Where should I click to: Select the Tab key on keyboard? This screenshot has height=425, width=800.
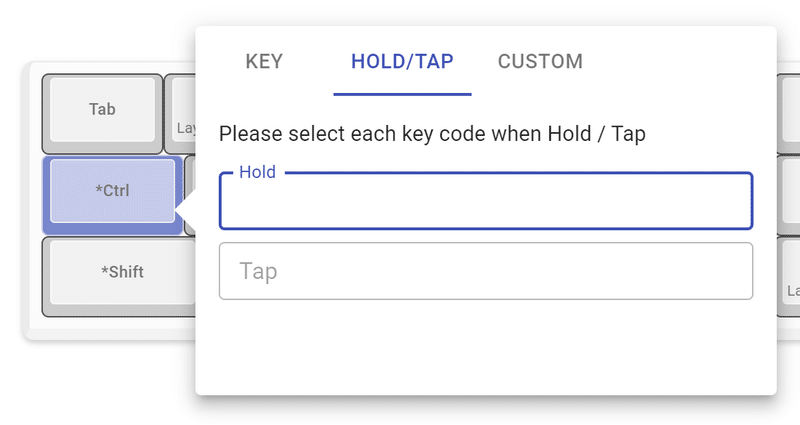(102, 109)
